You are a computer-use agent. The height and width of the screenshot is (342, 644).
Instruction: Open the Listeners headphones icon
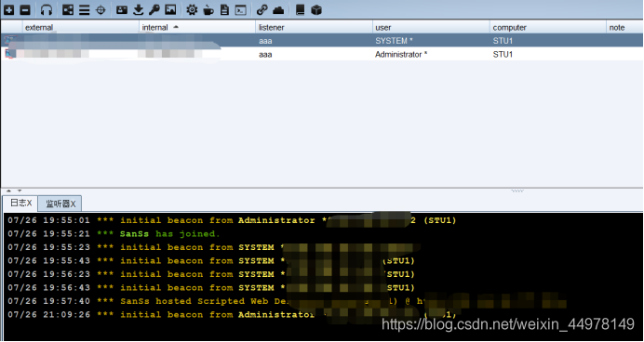(x=47, y=10)
